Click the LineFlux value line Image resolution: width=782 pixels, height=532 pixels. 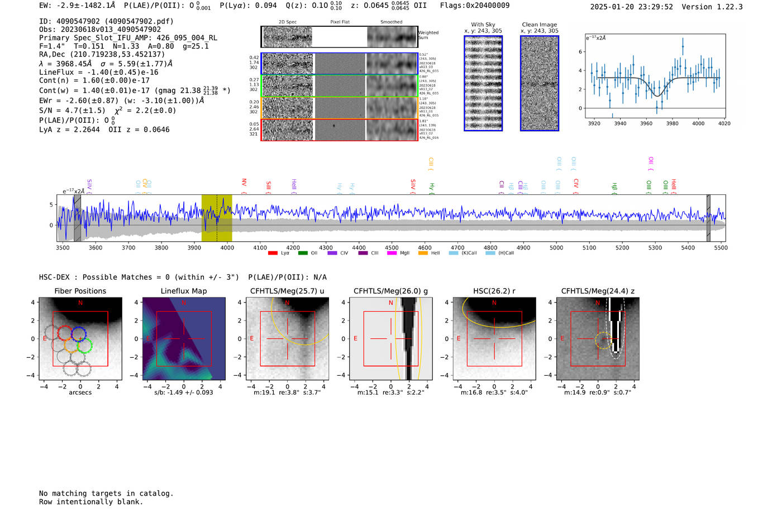tap(99, 72)
